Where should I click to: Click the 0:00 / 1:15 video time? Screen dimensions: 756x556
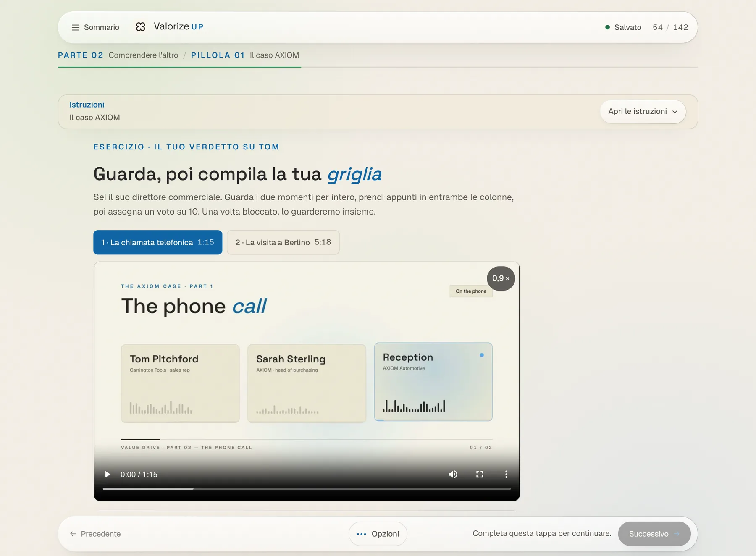(139, 475)
